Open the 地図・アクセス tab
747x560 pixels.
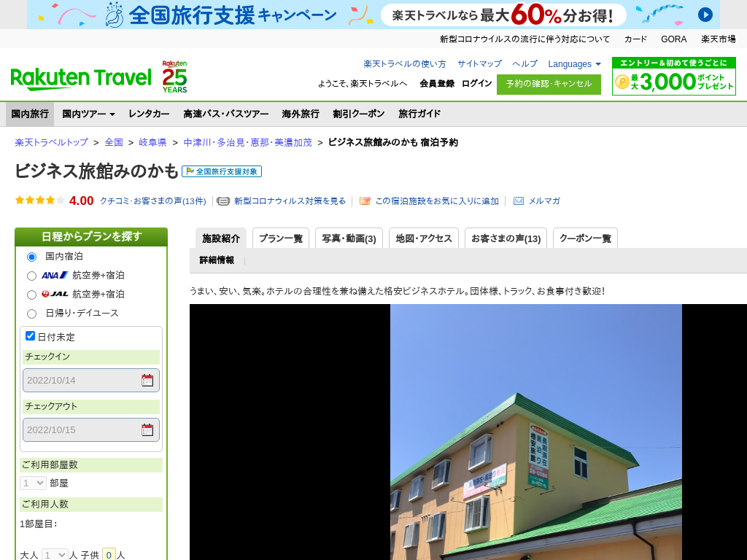pyautogui.click(x=424, y=238)
